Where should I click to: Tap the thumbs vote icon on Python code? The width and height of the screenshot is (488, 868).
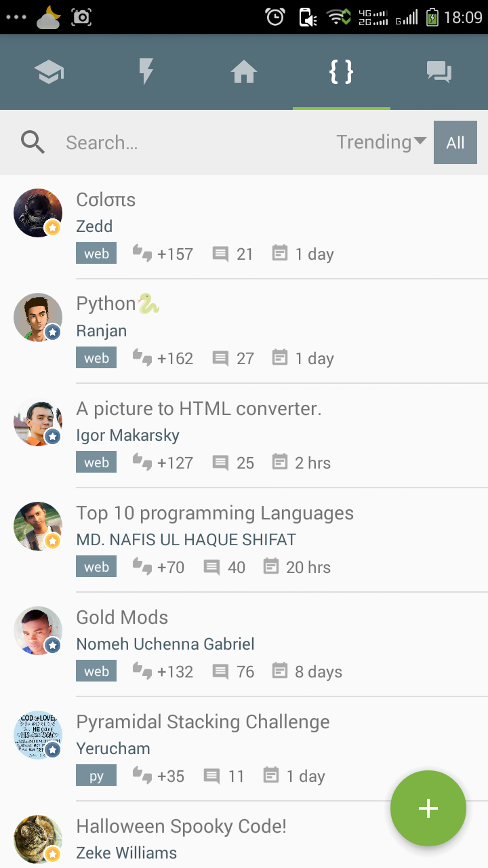click(x=142, y=358)
